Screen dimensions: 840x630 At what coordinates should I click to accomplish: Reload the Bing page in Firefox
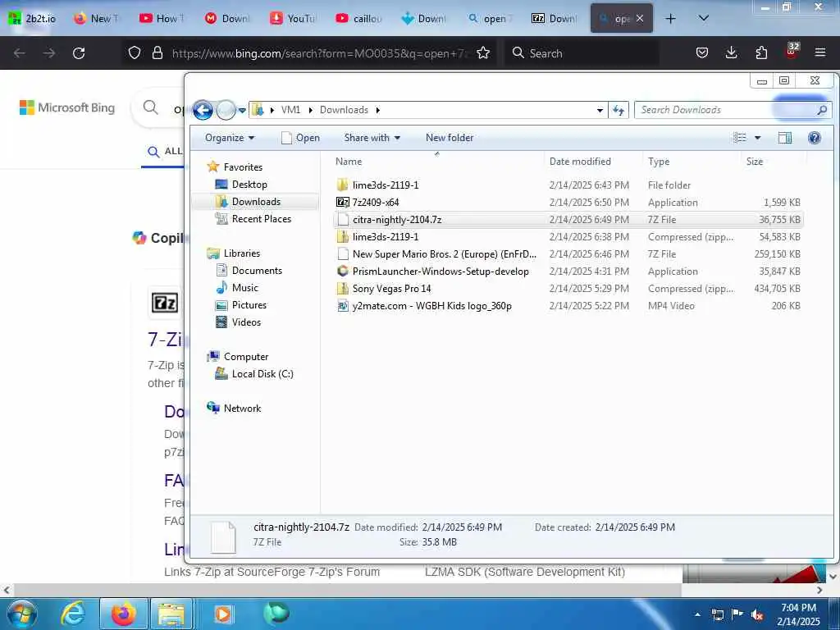(x=79, y=53)
